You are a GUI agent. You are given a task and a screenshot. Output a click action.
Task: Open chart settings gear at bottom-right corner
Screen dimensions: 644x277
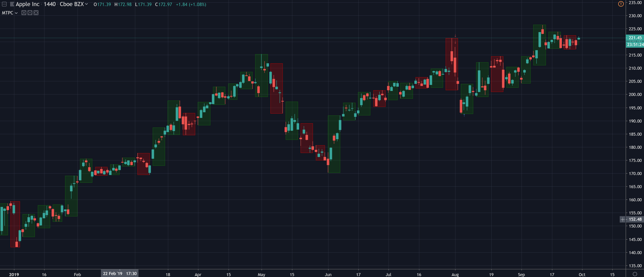point(635,274)
